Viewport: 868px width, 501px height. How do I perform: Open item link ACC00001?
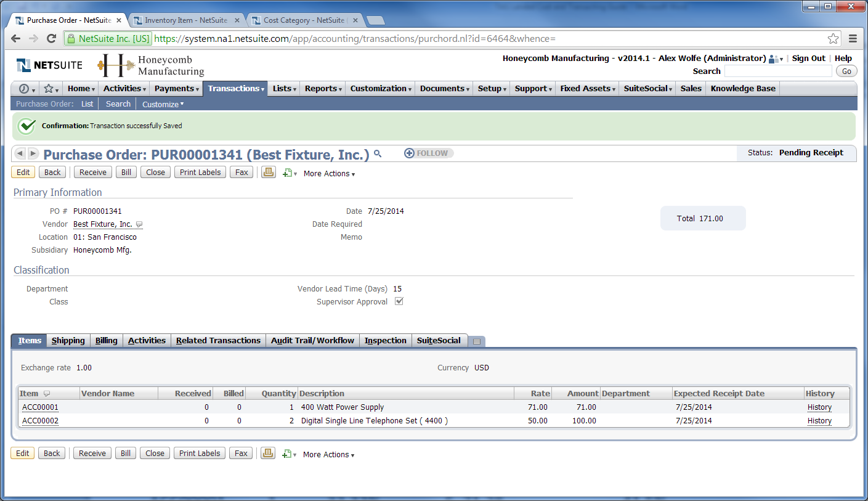pyautogui.click(x=40, y=407)
